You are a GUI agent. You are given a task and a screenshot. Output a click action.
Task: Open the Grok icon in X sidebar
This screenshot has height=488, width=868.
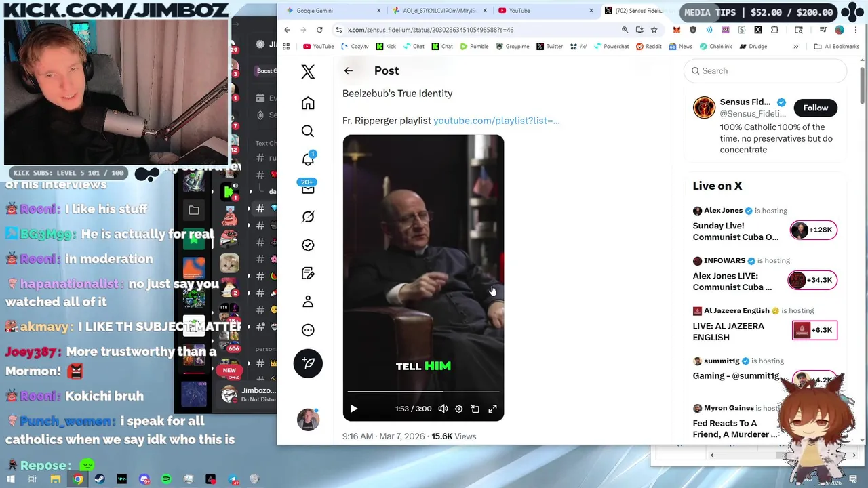pyautogui.click(x=308, y=216)
